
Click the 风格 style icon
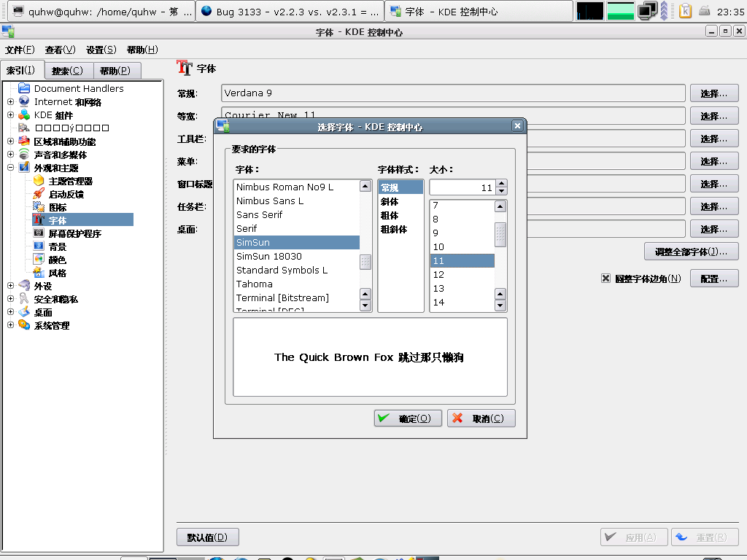pos(39,273)
